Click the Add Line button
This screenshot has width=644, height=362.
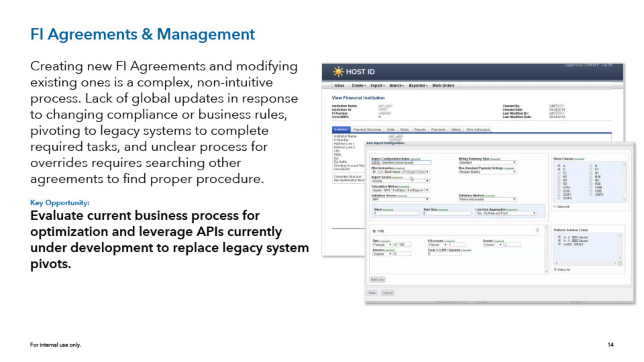click(377, 279)
